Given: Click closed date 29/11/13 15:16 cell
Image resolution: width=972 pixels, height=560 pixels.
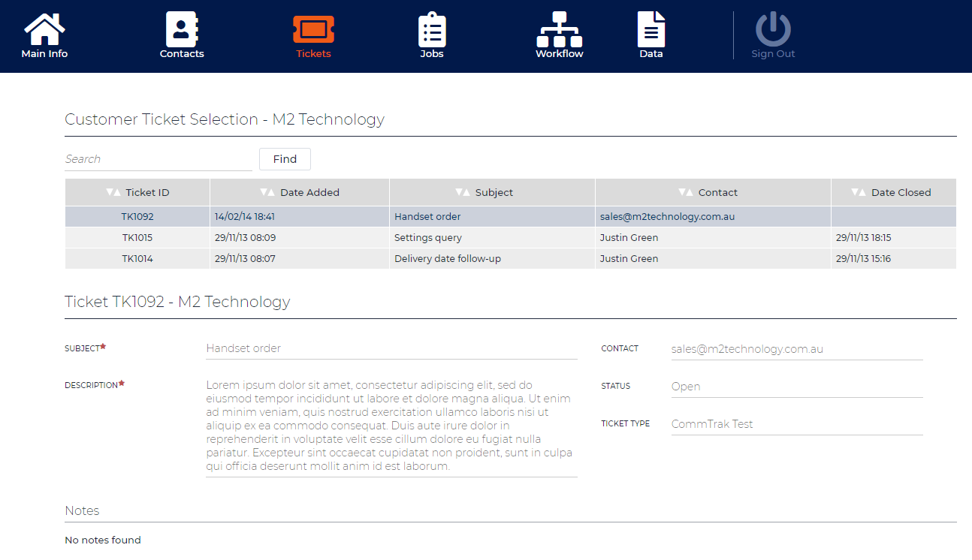Looking at the screenshot, I should [x=894, y=258].
